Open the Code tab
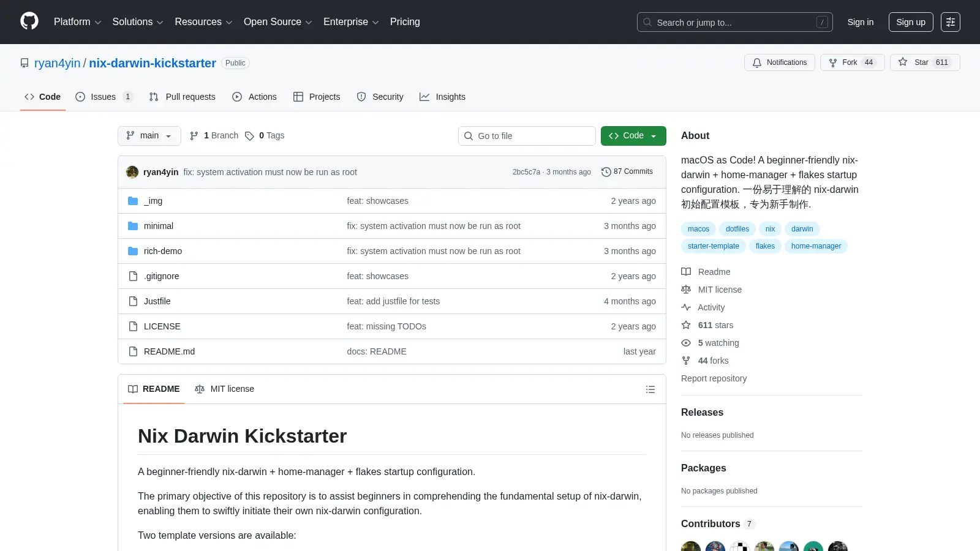 (43, 97)
